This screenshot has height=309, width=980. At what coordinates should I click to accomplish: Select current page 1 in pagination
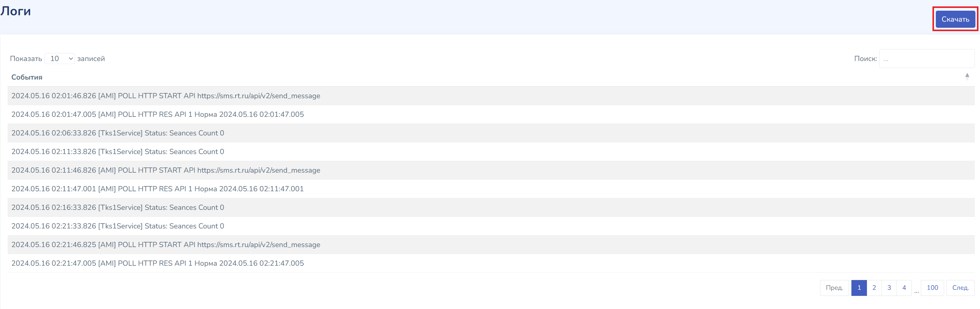859,288
